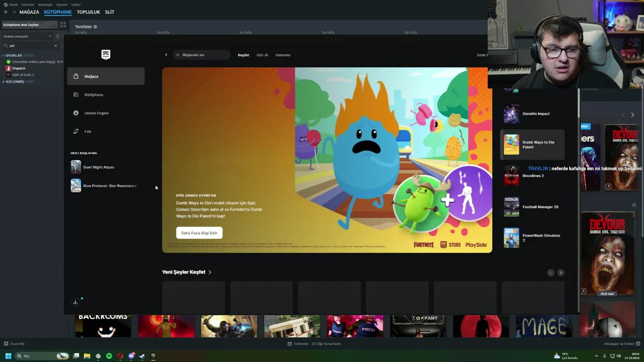Clear the Steam library search text
Viewport: 644px width, 362px height.
coord(55,46)
